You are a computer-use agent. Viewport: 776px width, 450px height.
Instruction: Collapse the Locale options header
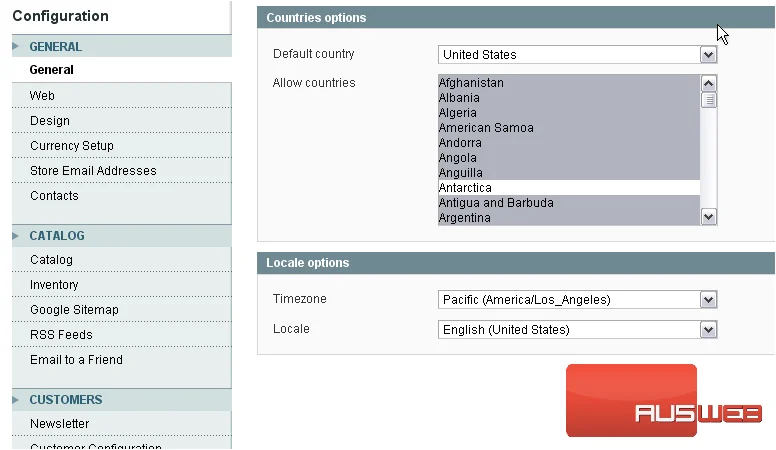click(516, 263)
